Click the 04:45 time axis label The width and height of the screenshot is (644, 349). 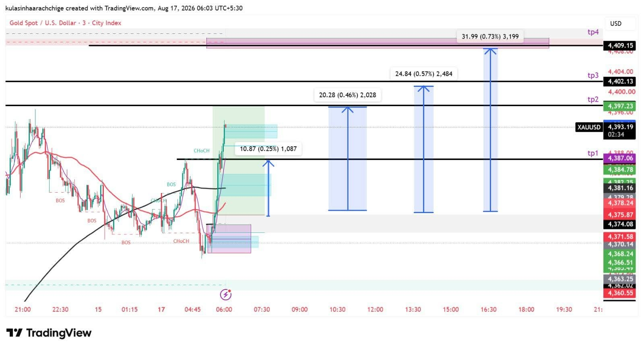tap(192, 309)
